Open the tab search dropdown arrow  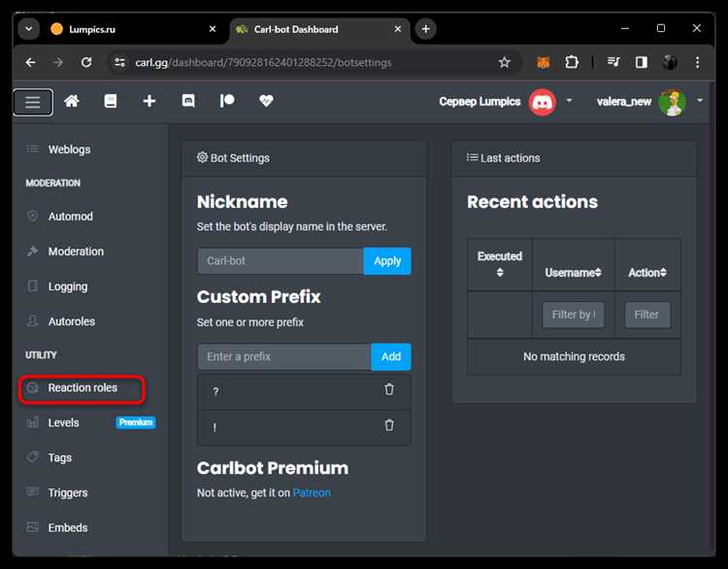tap(29, 29)
